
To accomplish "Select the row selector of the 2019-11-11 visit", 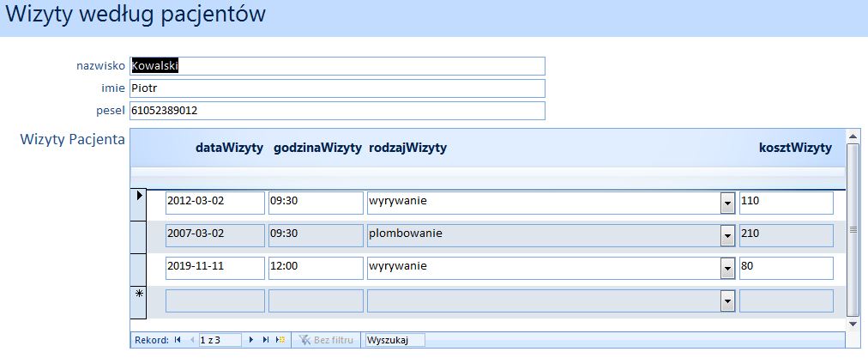I will click(x=138, y=270).
